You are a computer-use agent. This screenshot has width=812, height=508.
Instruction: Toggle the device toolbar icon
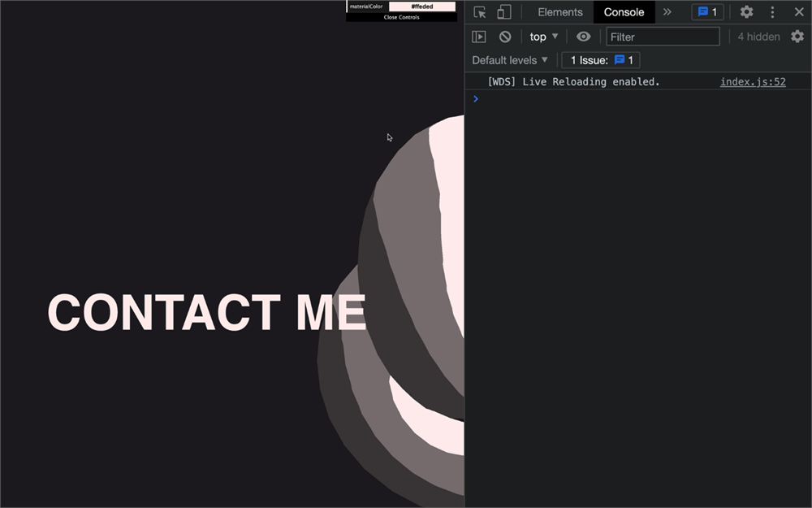point(504,12)
